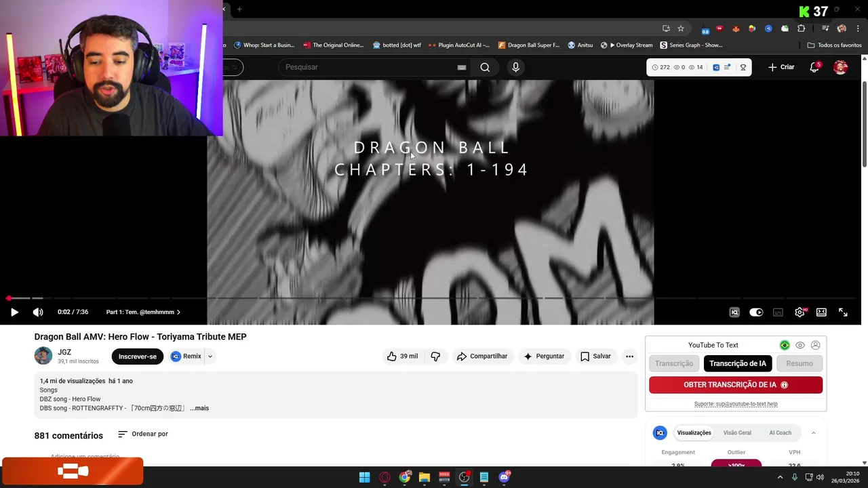The image size is (868, 488).
Task: Toggle subtitles in the video player
Action: point(778,312)
